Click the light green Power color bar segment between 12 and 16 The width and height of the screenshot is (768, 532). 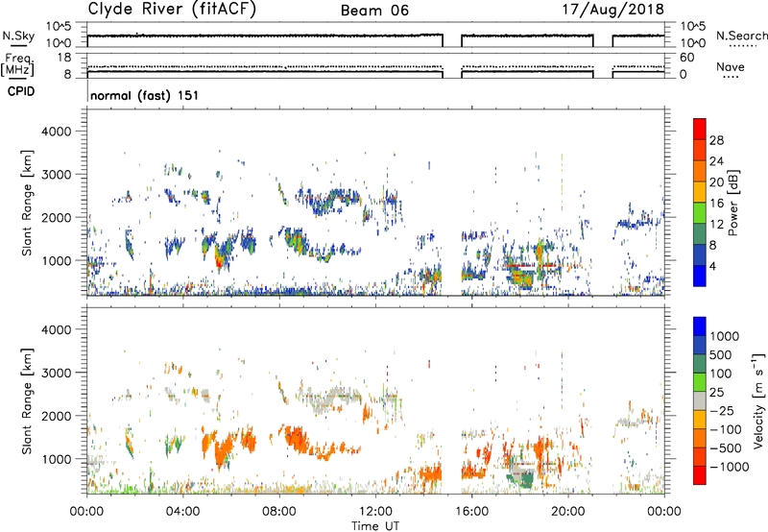click(700, 212)
